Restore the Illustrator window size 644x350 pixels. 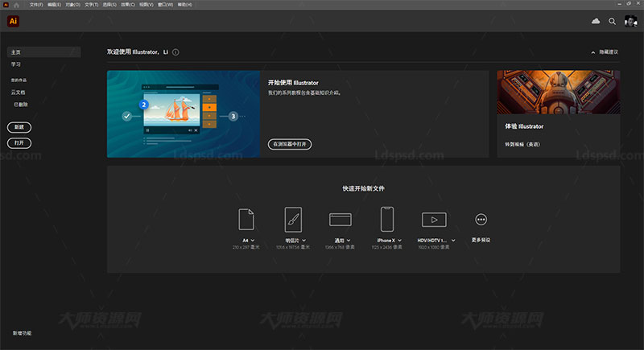coord(629,4)
